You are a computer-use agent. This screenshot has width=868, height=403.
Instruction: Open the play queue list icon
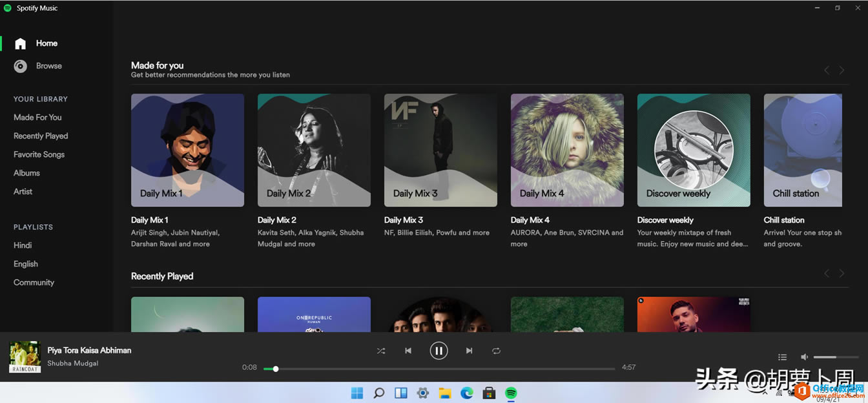(x=782, y=356)
